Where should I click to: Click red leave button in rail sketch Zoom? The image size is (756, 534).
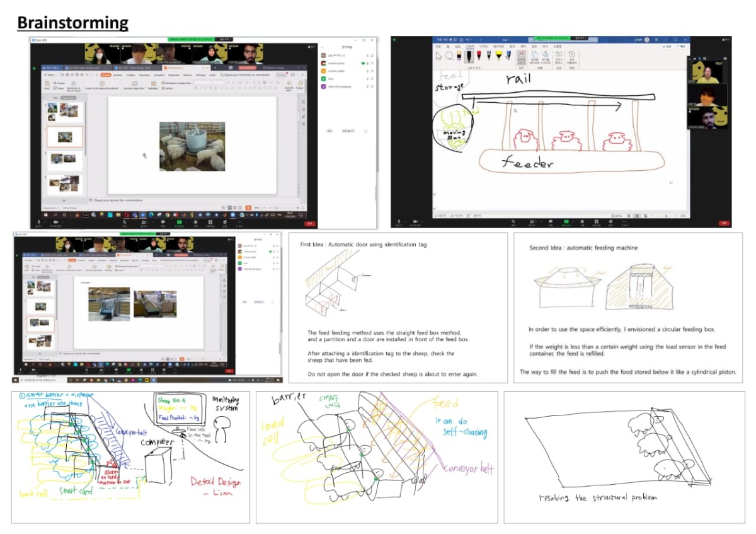pyautogui.click(x=724, y=223)
